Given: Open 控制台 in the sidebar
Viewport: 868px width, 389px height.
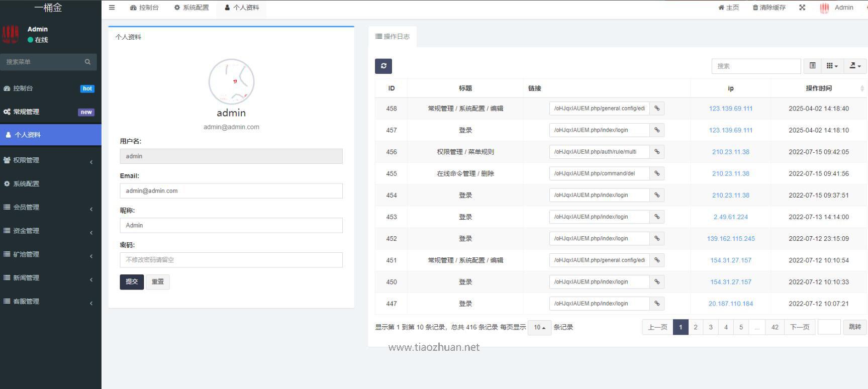Looking at the screenshot, I should pos(51,88).
